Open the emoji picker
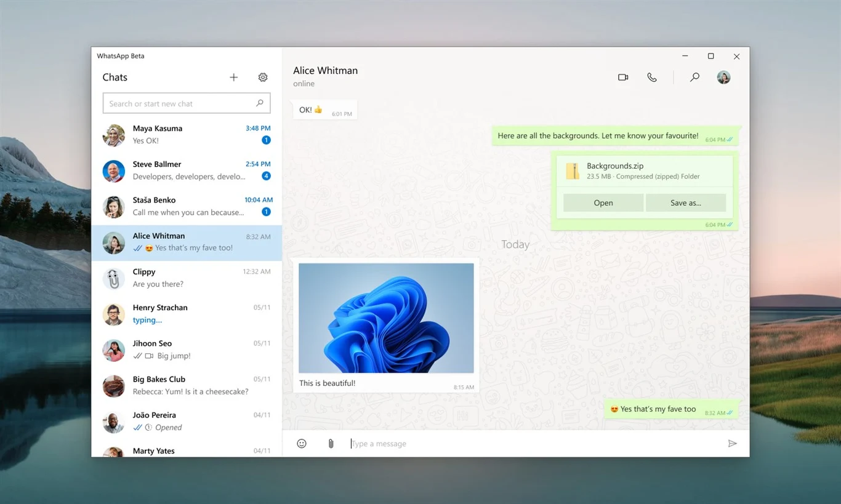Viewport: 841px width, 504px height. click(x=301, y=443)
